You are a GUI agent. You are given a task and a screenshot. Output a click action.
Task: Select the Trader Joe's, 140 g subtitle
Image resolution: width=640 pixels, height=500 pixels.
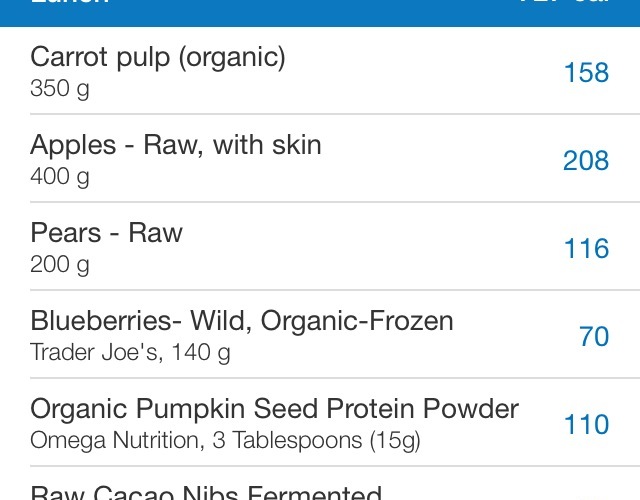[x=130, y=353]
